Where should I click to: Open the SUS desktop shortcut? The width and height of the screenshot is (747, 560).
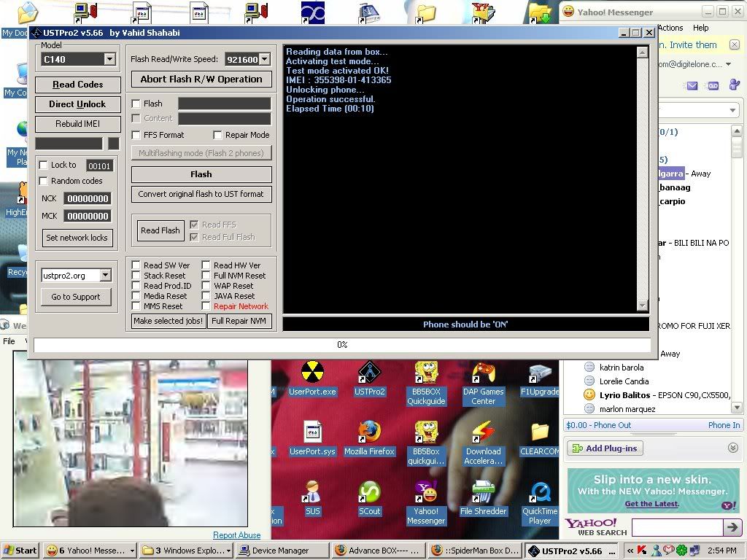point(312,499)
